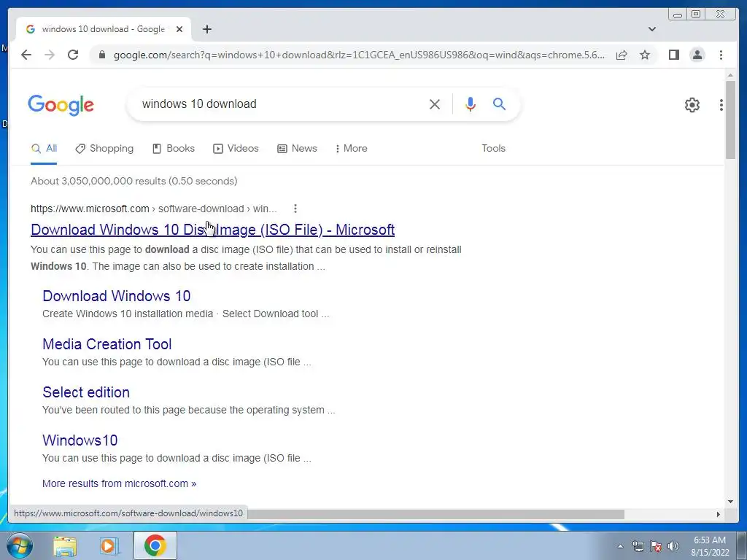
Task: Select the All results tab
Action: [44, 149]
